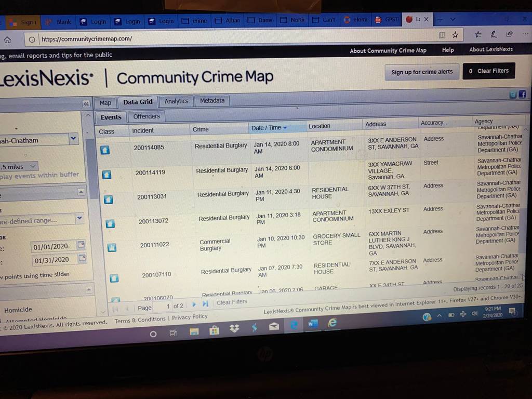
Task: Open the .5 miles buffer dropdown
Action: coord(33,166)
